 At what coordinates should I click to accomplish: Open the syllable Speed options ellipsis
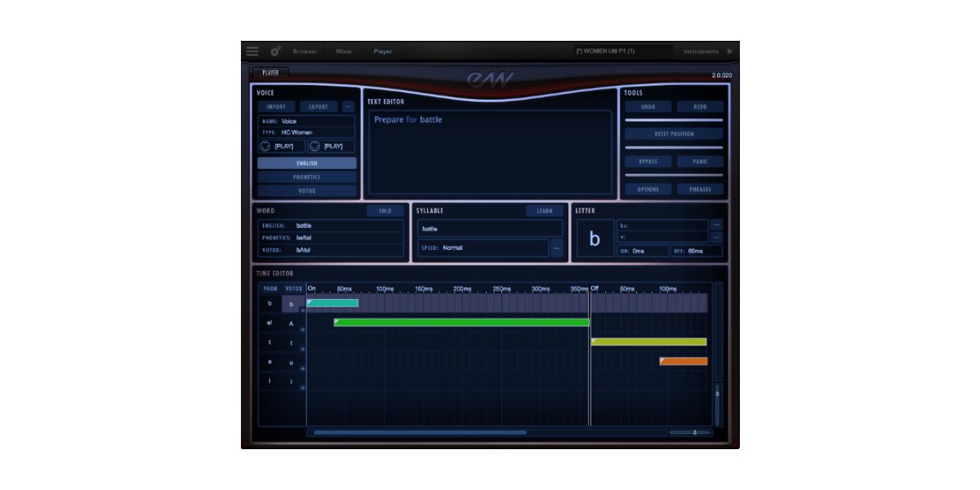[x=557, y=247]
